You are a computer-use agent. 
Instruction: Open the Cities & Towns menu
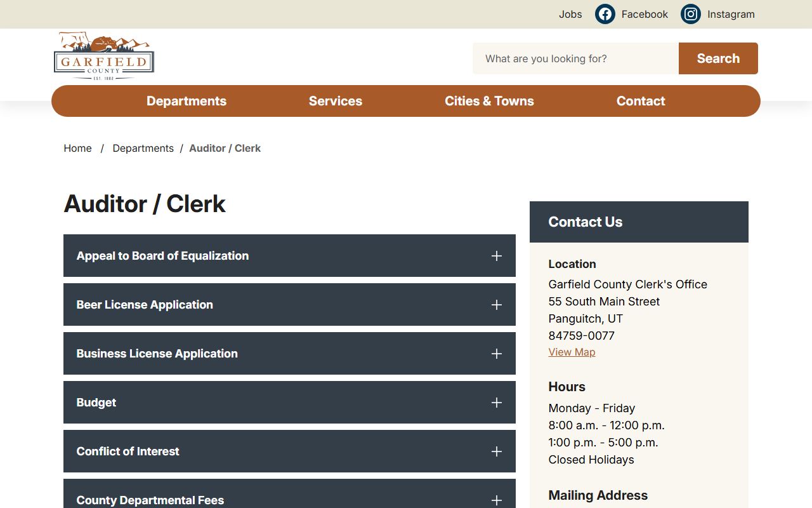click(x=489, y=101)
